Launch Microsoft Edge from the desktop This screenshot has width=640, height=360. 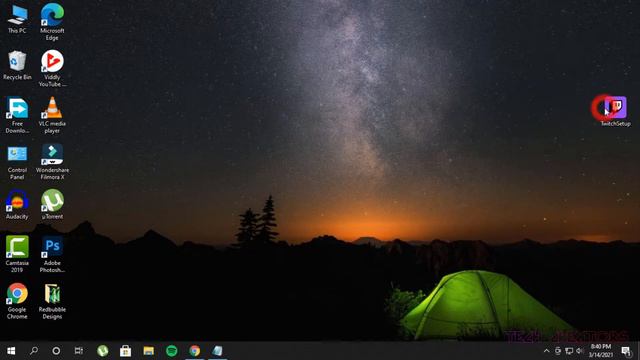52,22
